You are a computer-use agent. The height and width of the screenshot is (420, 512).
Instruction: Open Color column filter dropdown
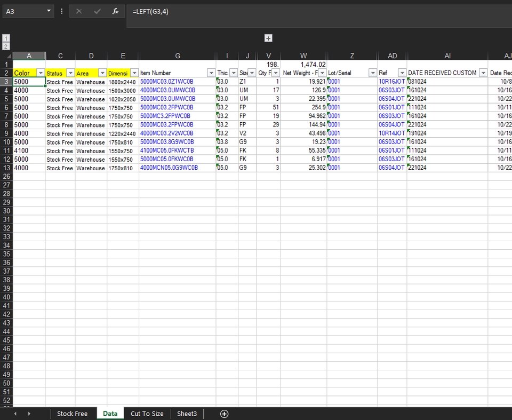tap(41, 73)
